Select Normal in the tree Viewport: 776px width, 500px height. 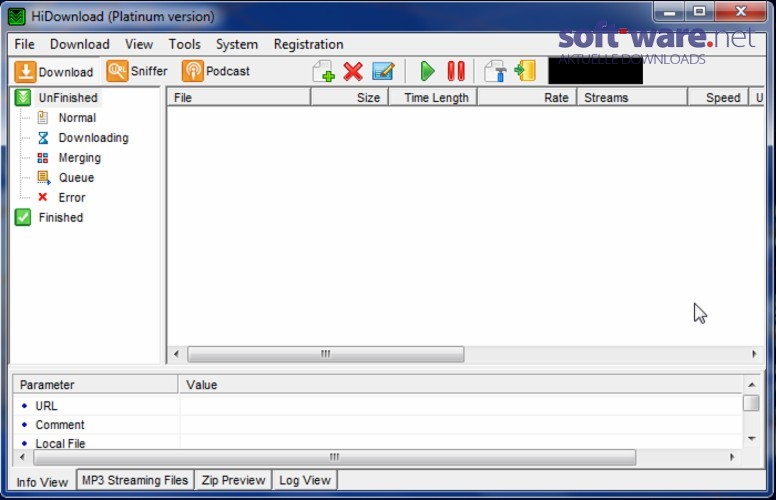(x=77, y=118)
